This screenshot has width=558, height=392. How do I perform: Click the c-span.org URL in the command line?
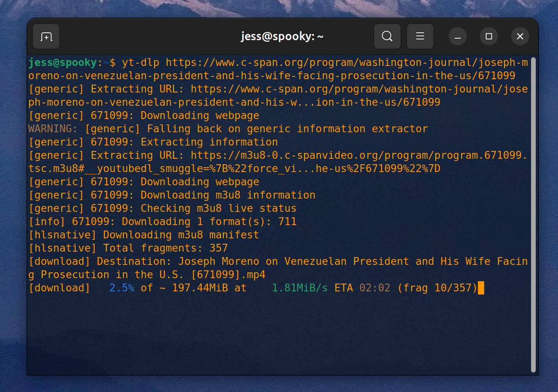[278, 69]
